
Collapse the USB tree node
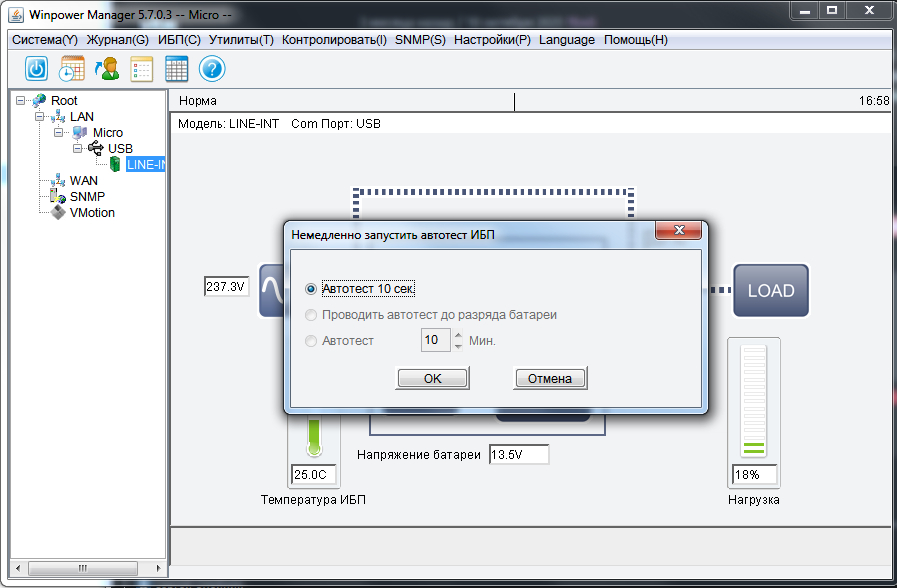77,149
